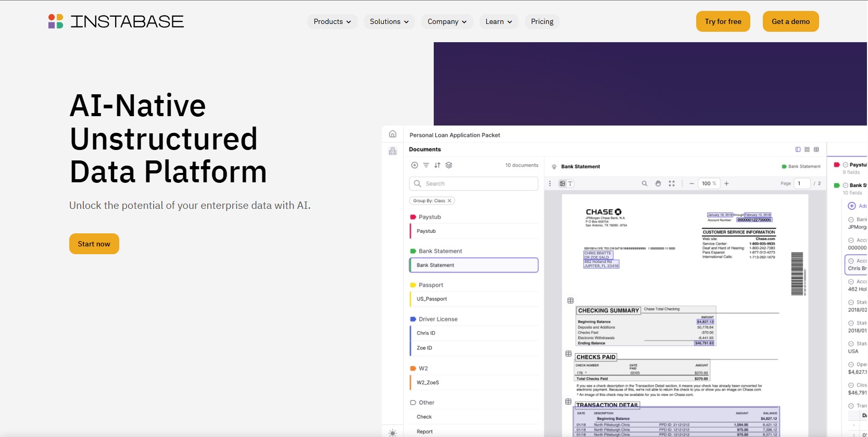Select the hand pan tool
Image resolution: width=868 pixels, height=437 pixels.
[658, 183]
